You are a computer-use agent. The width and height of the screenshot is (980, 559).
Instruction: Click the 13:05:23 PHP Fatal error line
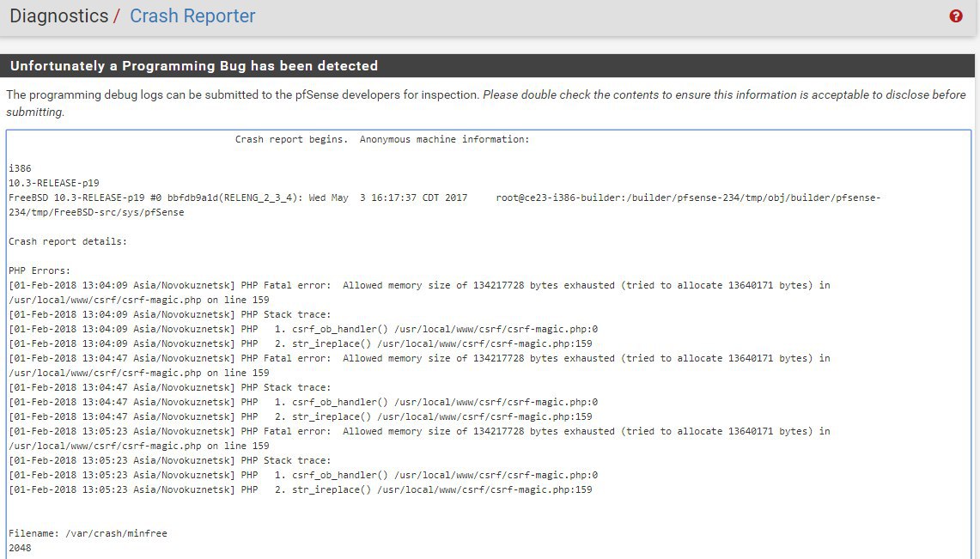pos(419,432)
